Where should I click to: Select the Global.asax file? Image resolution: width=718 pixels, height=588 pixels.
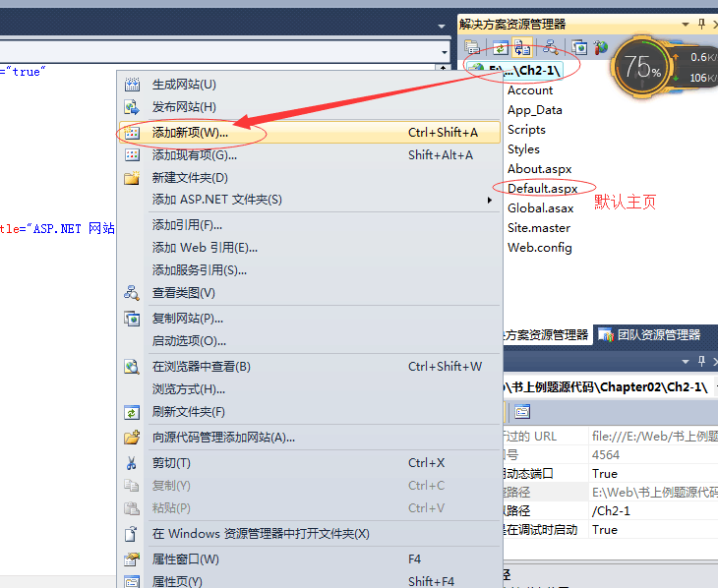click(540, 207)
